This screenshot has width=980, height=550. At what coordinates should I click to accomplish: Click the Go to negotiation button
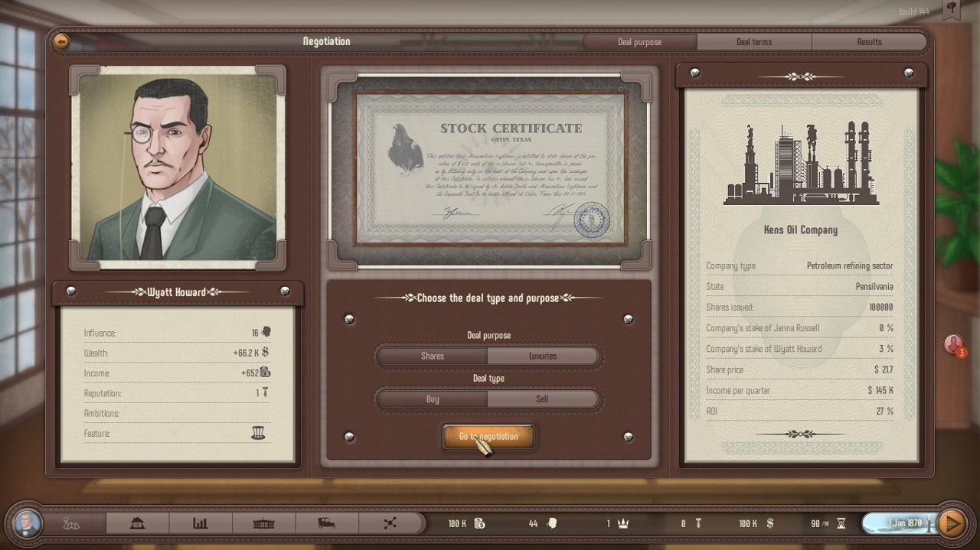pos(488,437)
